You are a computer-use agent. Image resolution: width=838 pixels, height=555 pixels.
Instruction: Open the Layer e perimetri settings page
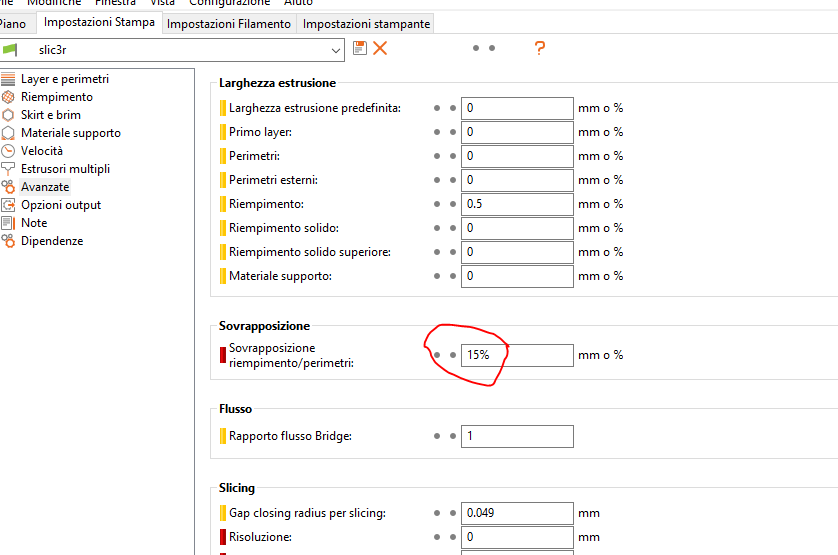[x=64, y=79]
